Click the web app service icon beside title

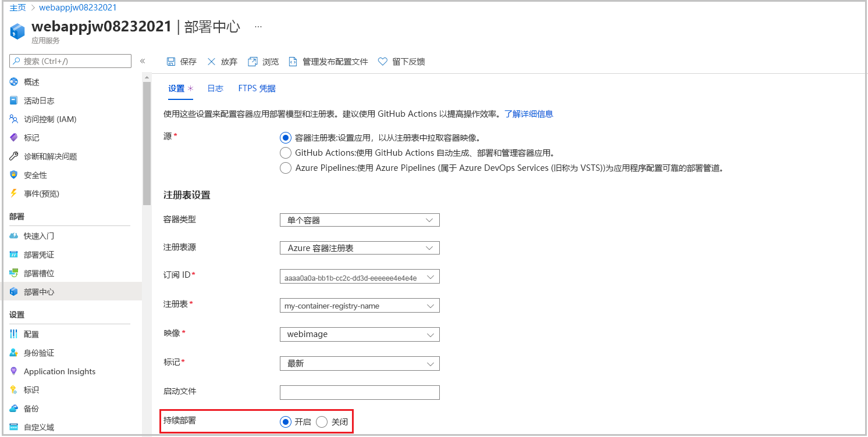tap(18, 31)
